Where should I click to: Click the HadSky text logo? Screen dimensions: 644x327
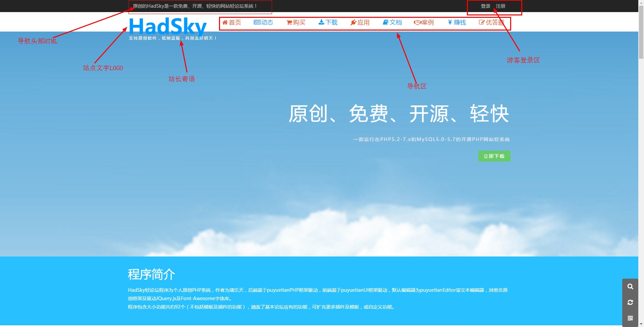click(x=167, y=26)
